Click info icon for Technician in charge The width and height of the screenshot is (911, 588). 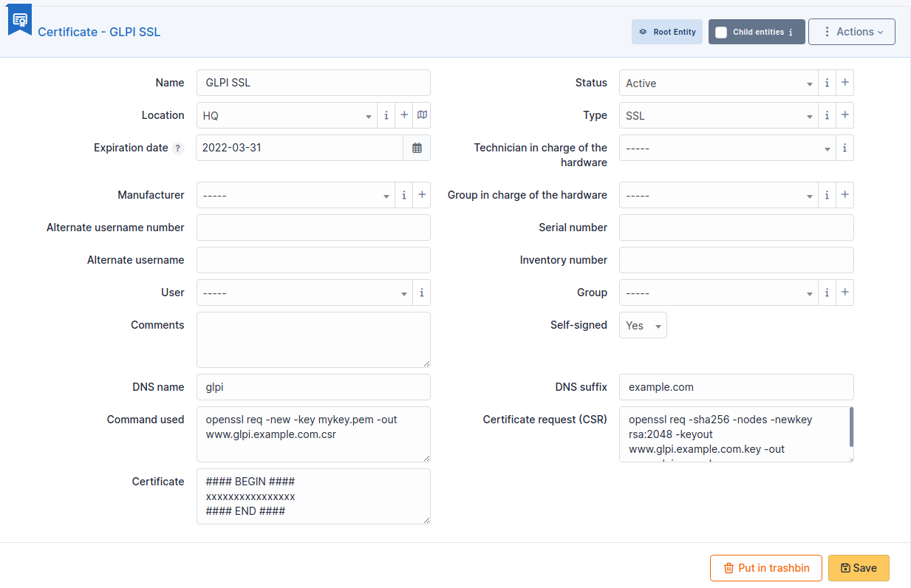pos(845,148)
